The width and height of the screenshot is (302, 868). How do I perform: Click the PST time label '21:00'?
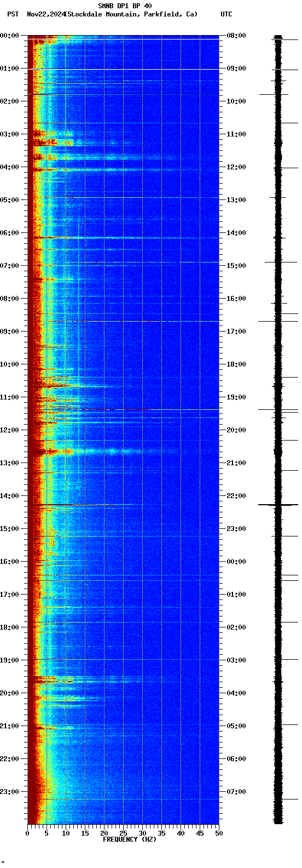point(9,726)
